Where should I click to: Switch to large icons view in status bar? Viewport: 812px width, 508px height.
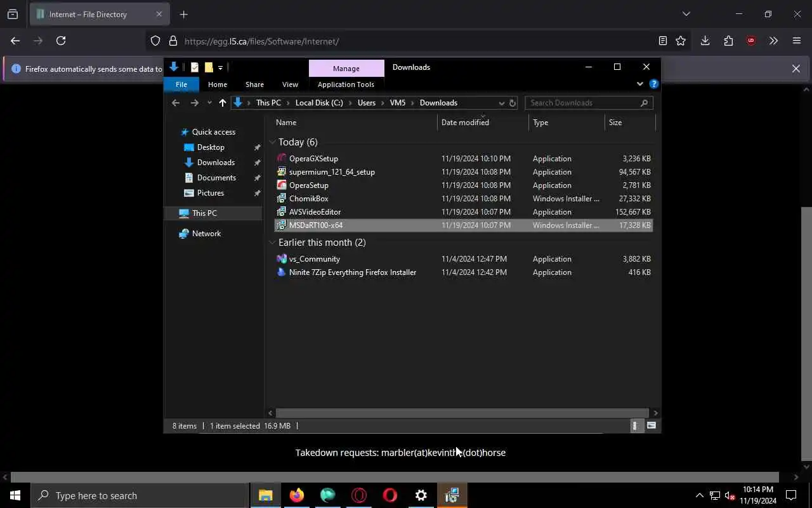(652, 426)
